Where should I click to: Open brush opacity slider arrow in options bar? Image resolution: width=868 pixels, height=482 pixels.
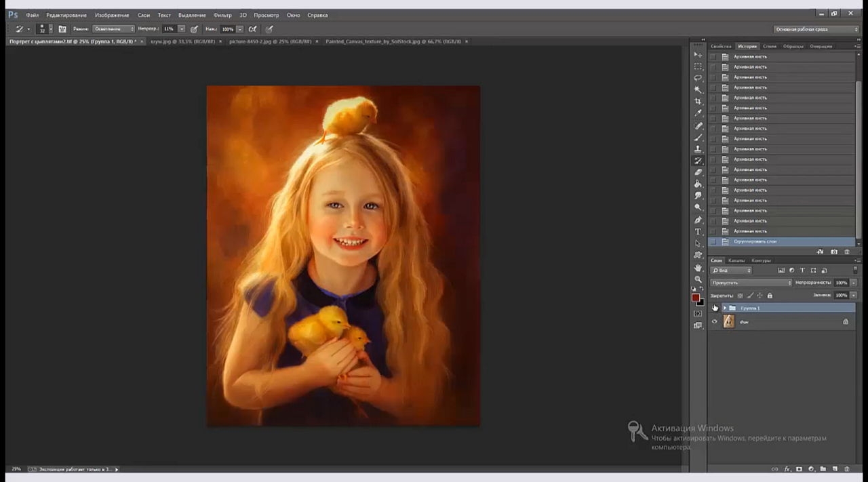point(182,29)
